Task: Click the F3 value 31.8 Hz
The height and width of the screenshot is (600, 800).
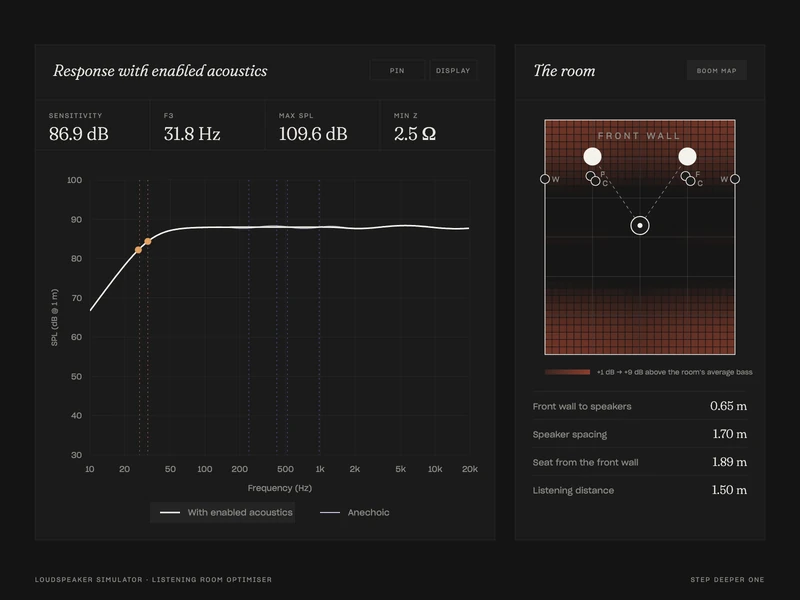Action: coord(192,134)
